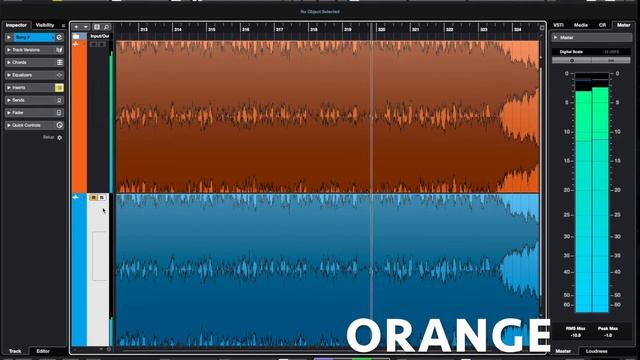Solo the blue audio track
The width and height of the screenshot is (640, 360).
click(x=102, y=198)
